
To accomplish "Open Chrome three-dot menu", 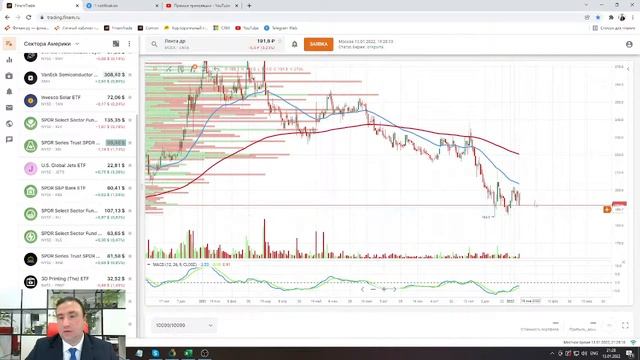I will [x=633, y=18].
